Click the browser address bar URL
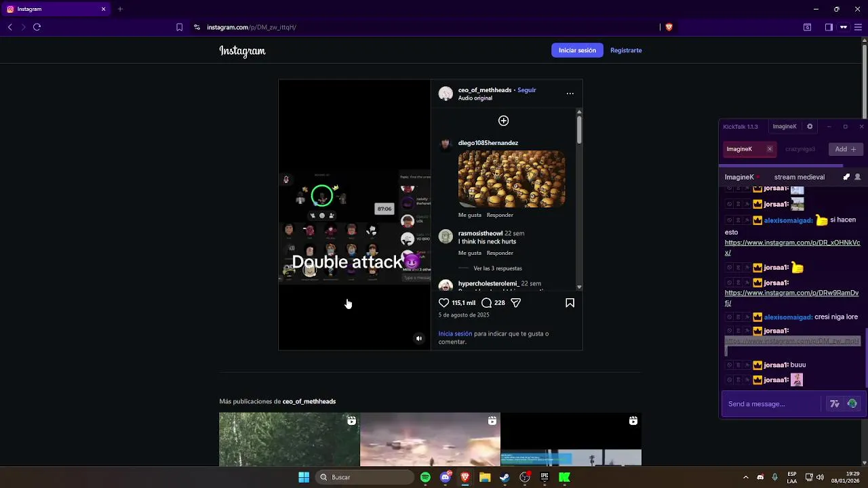 click(252, 27)
